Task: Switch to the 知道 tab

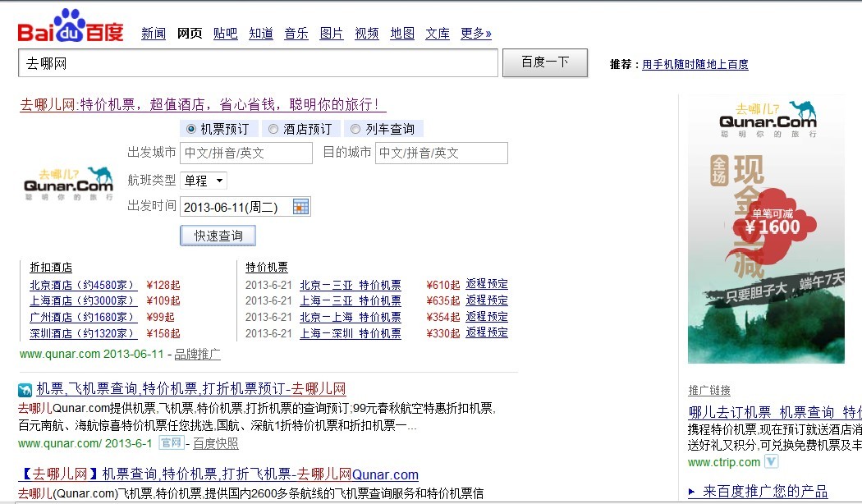Action: 261,34
